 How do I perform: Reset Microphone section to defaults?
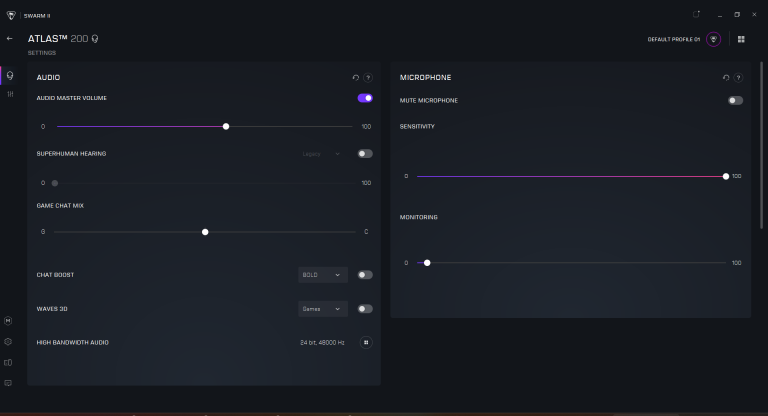point(727,77)
